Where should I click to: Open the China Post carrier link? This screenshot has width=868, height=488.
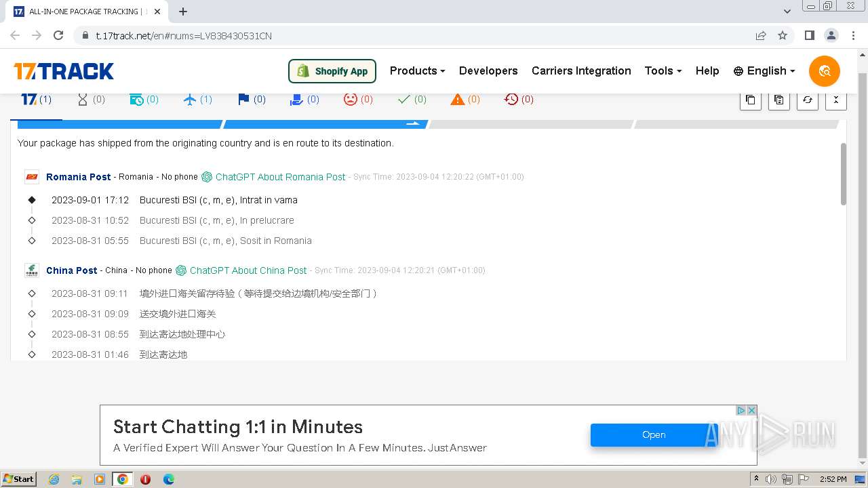[71, 270]
